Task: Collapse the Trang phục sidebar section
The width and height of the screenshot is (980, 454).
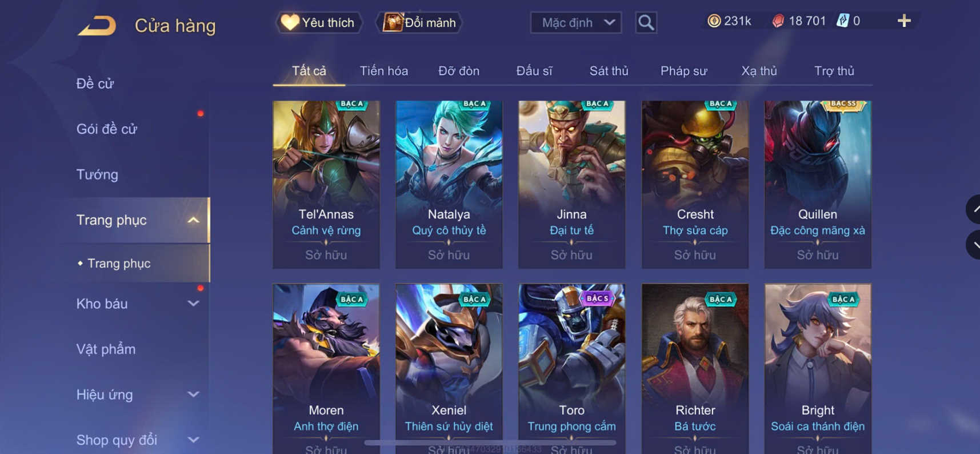Action: pos(194,220)
